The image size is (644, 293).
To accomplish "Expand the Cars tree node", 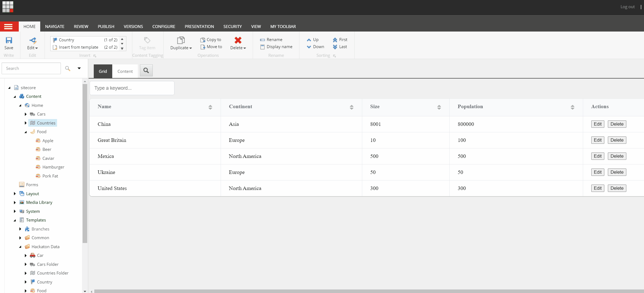I will [26, 114].
